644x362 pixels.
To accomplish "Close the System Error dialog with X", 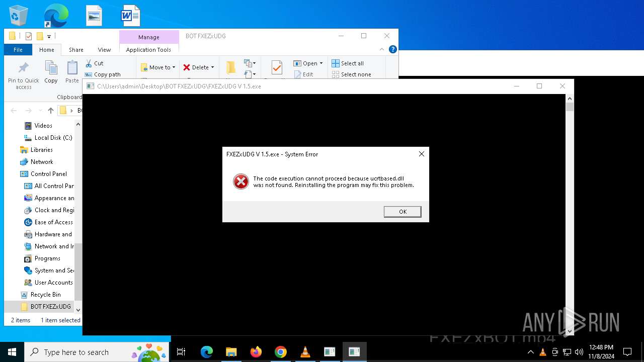I will tap(422, 154).
